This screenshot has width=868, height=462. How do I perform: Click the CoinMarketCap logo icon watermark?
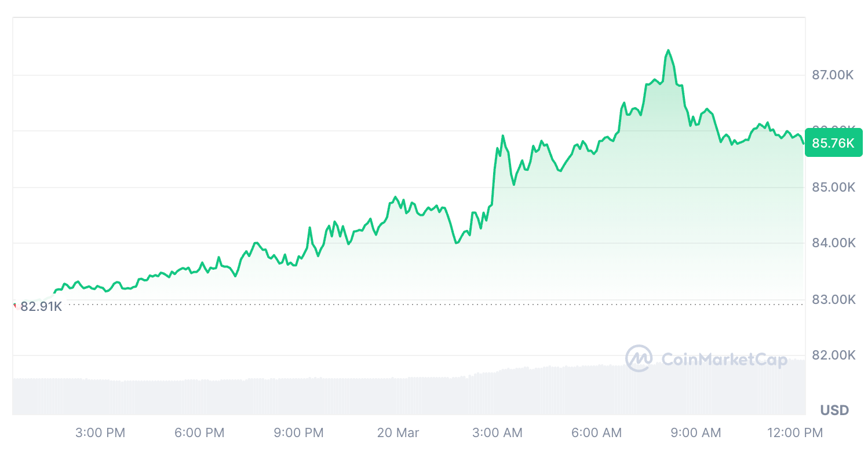[x=639, y=359]
